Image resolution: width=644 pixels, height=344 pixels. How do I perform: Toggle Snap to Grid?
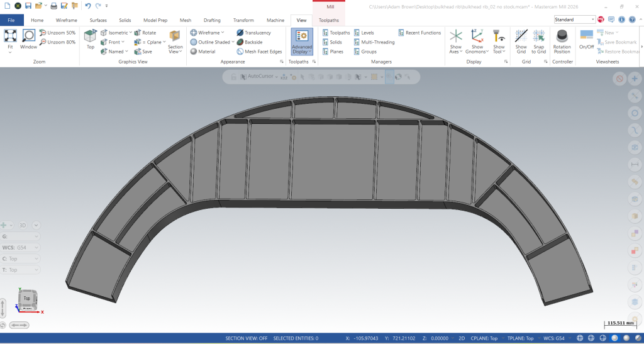(x=538, y=42)
